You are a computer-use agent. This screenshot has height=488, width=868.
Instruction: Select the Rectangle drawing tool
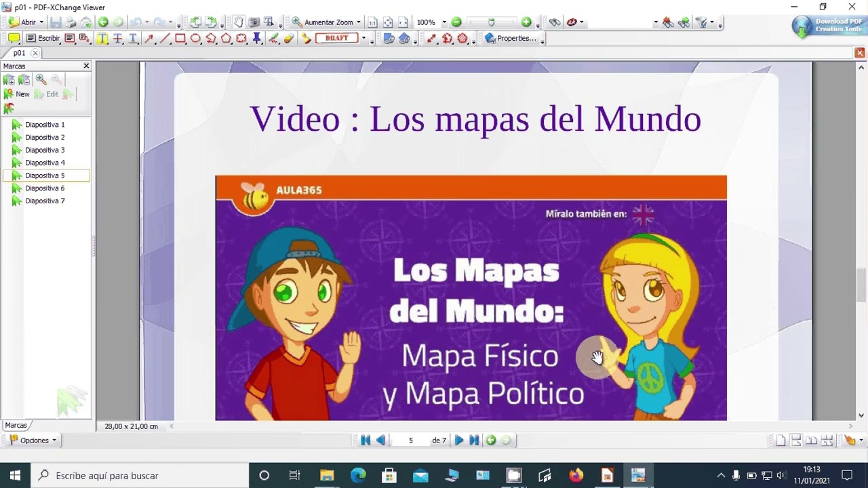pyautogui.click(x=180, y=39)
